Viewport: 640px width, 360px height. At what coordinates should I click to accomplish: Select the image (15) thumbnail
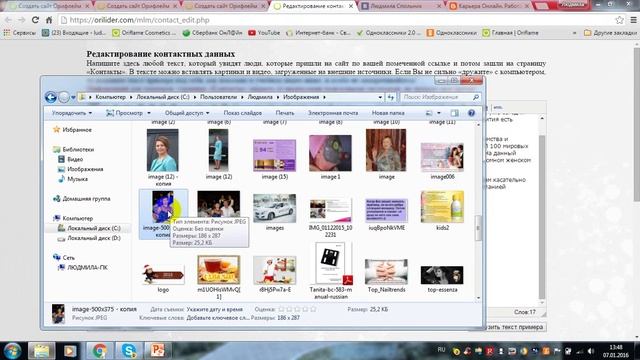(x=274, y=155)
